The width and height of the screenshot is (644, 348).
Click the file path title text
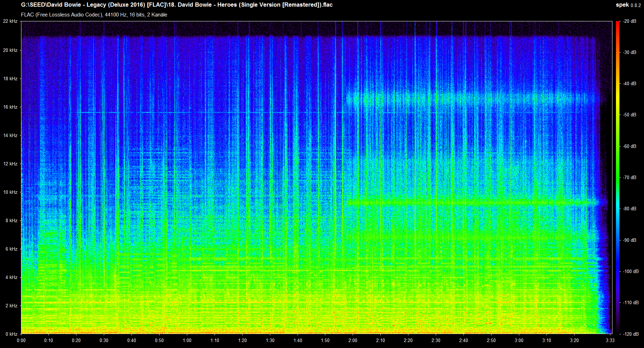point(177,5)
